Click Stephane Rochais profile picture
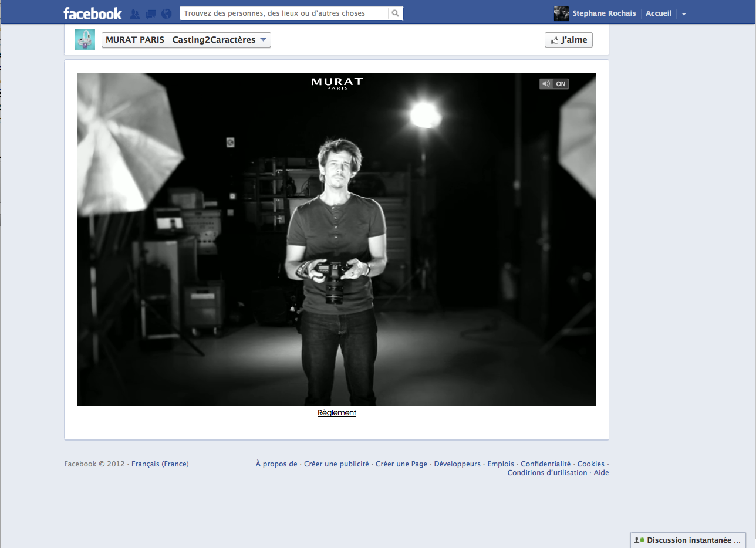 [x=561, y=13]
